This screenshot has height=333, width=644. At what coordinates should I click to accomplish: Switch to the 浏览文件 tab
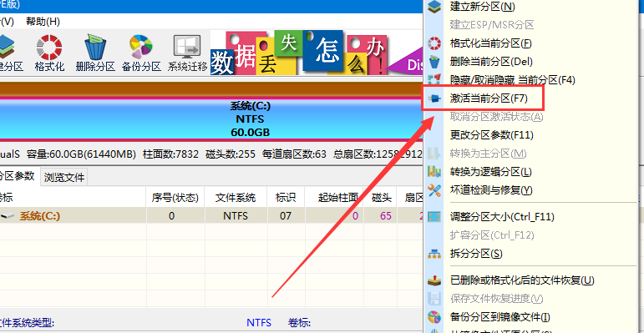click(x=64, y=178)
